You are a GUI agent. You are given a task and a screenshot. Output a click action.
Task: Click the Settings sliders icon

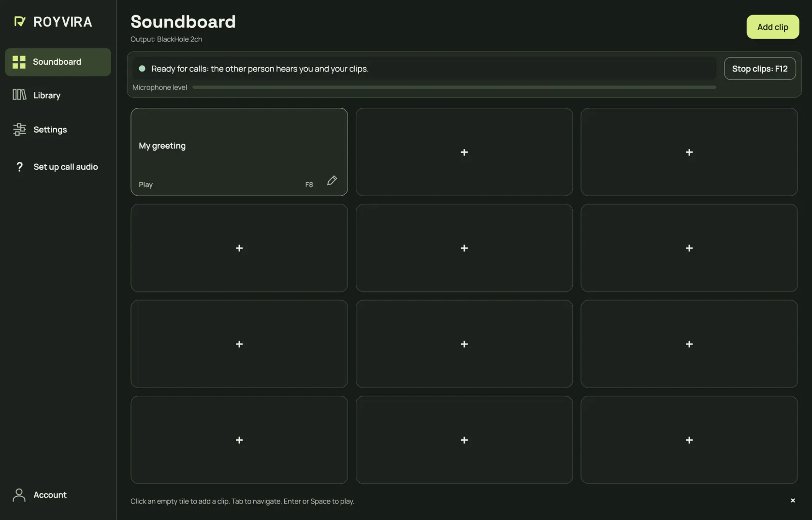19,129
